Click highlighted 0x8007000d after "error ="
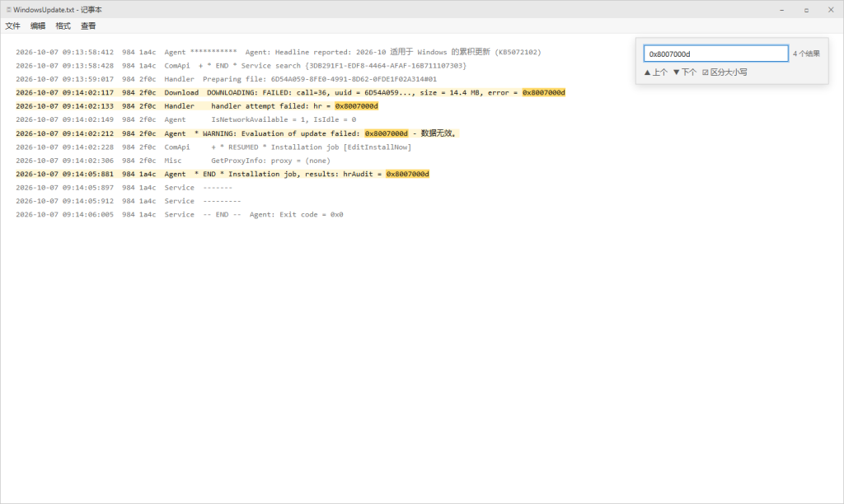This screenshot has width=844, height=504. [544, 92]
